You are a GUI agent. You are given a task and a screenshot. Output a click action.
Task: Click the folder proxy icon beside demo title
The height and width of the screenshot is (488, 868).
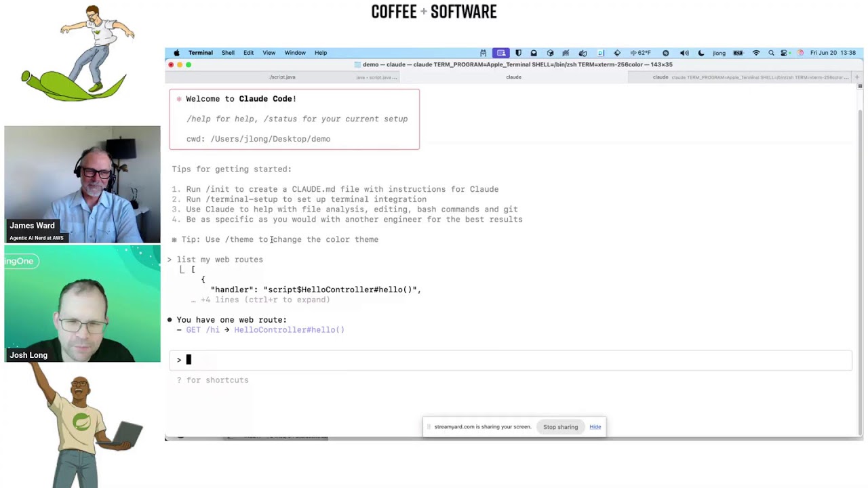coord(357,65)
